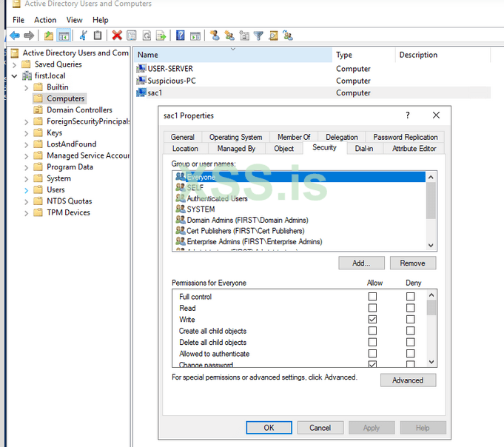Create a new user via toolbar icon
This screenshot has width=504, height=447.
pos(215,36)
